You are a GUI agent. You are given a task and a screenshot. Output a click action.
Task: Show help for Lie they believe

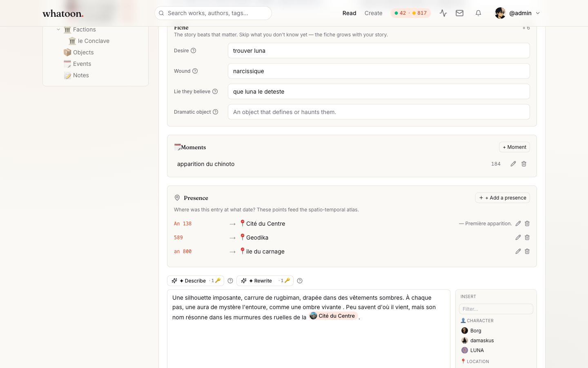215,92
